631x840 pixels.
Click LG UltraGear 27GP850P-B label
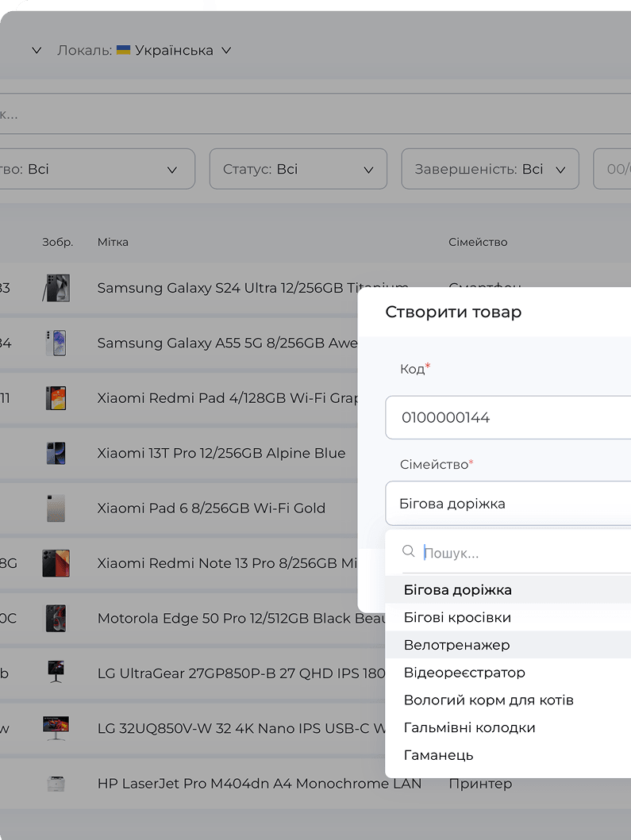coord(241,673)
